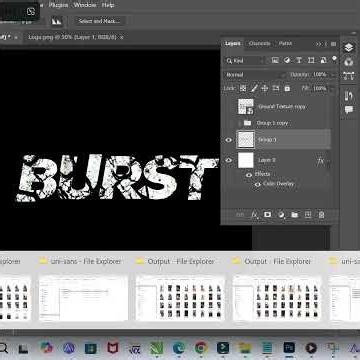This screenshot has width=360, height=360.
Task: Switch to the Paths tab
Action: pyautogui.click(x=285, y=44)
